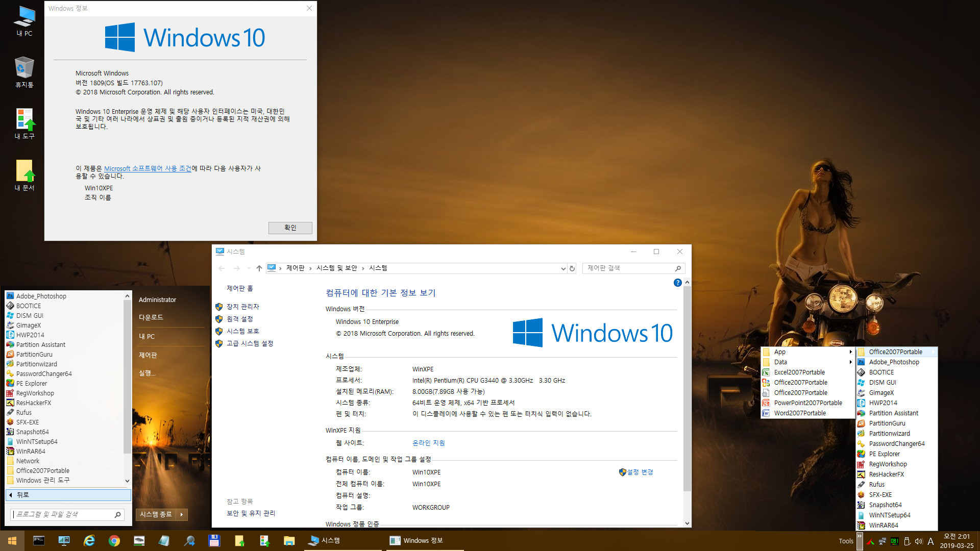Launch ResHackerFX from the Tools popup menu

coord(886,474)
